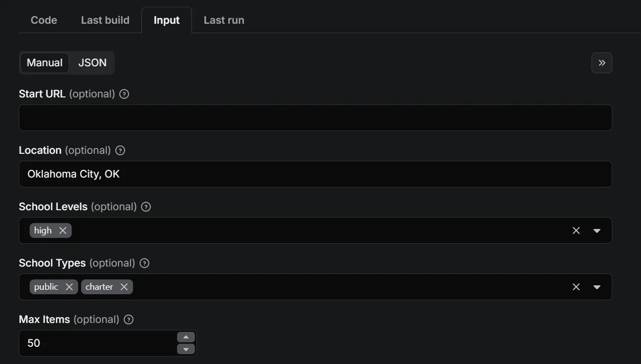Clear all School Types selections
This screenshot has height=364, width=641.
[576, 287]
